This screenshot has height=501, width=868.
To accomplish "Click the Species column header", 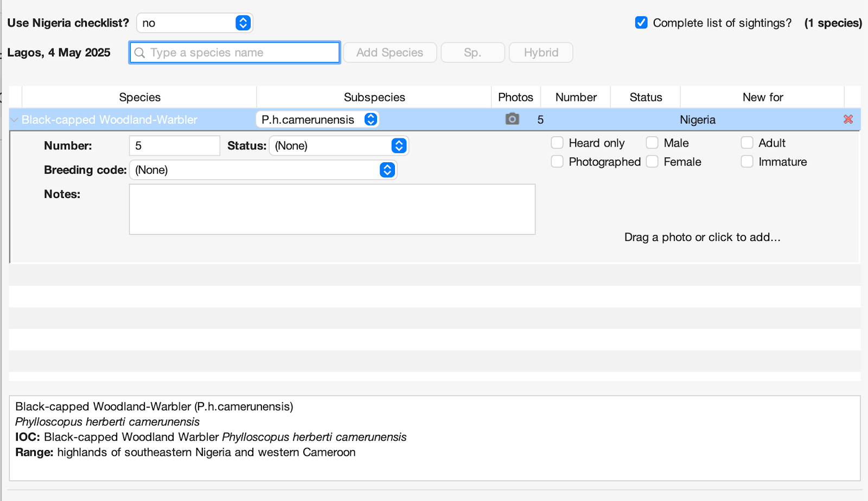I will pyautogui.click(x=139, y=97).
